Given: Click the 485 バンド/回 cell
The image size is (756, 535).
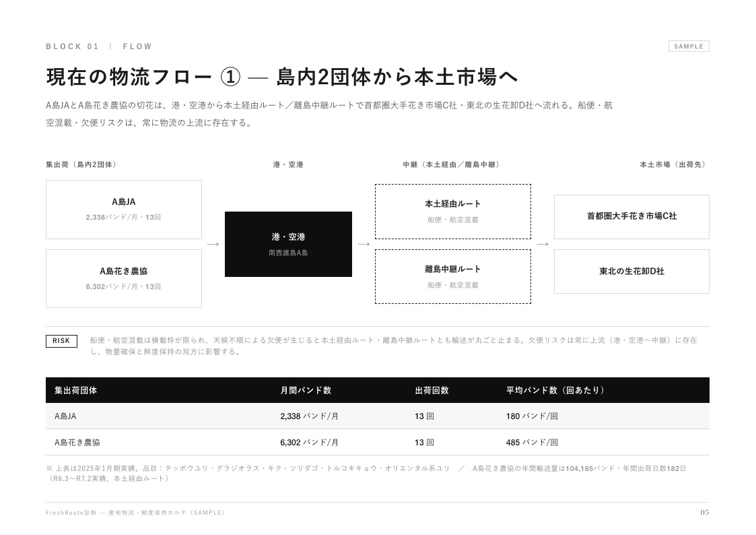Looking at the screenshot, I should [532, 442].
